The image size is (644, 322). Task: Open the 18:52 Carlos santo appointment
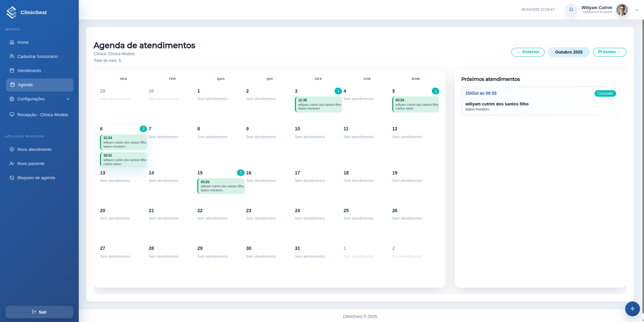[124, 160]
